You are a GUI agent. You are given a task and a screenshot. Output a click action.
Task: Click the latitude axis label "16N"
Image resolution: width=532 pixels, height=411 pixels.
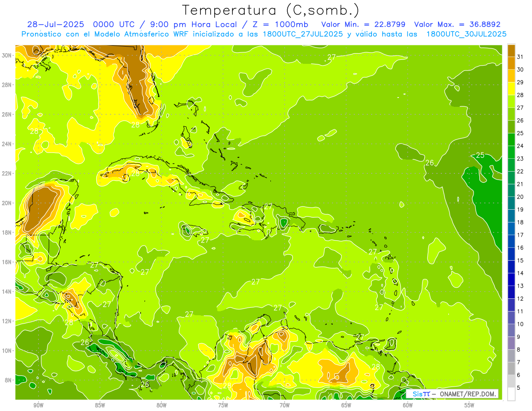(7, 262)
